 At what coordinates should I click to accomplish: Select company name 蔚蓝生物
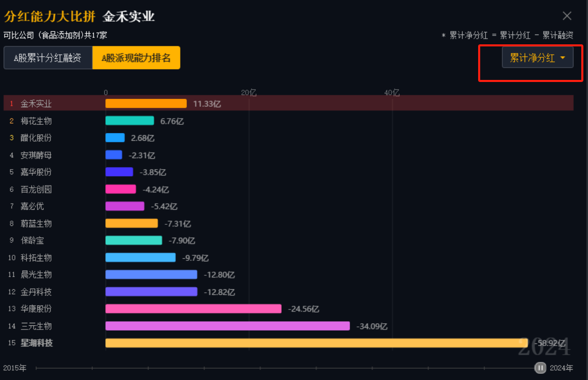click(x=36, y=223)
